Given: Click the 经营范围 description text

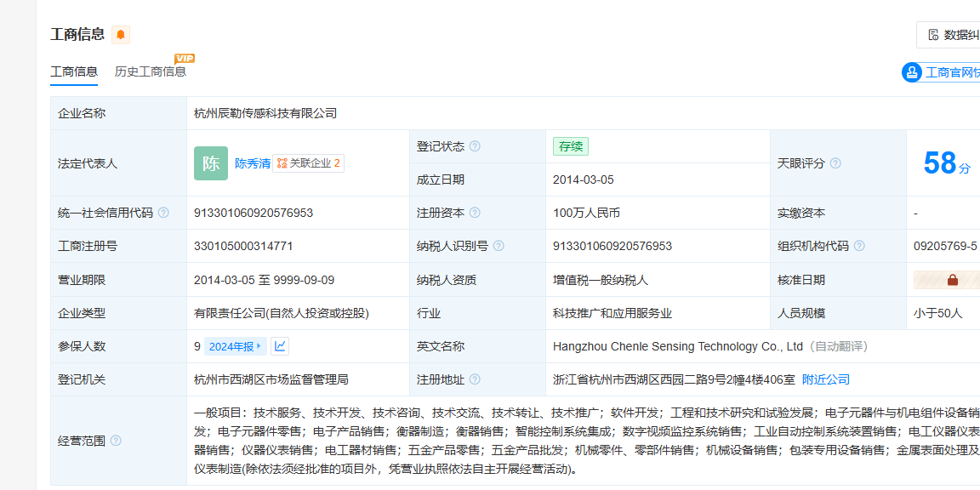Looking at the screenshot, I should [587, 441].
